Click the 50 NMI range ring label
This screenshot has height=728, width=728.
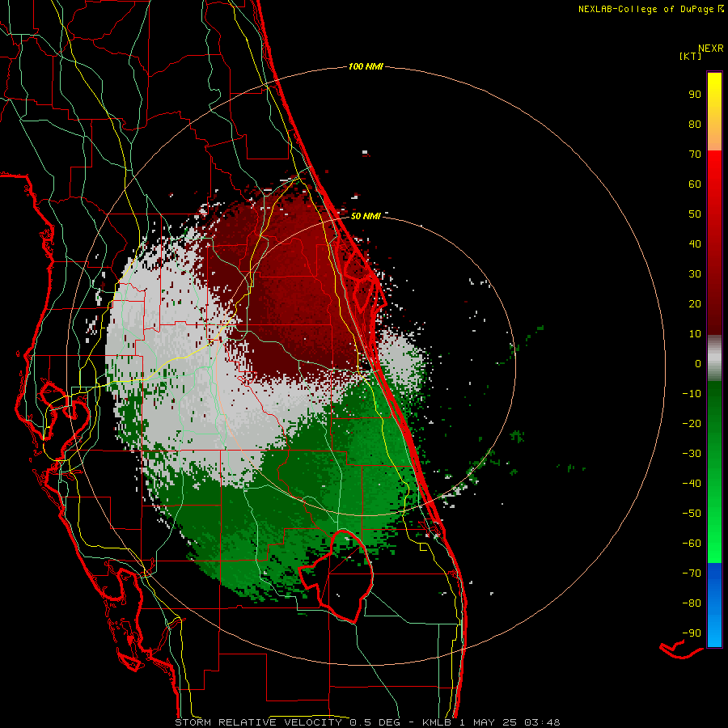pos(366,216)
